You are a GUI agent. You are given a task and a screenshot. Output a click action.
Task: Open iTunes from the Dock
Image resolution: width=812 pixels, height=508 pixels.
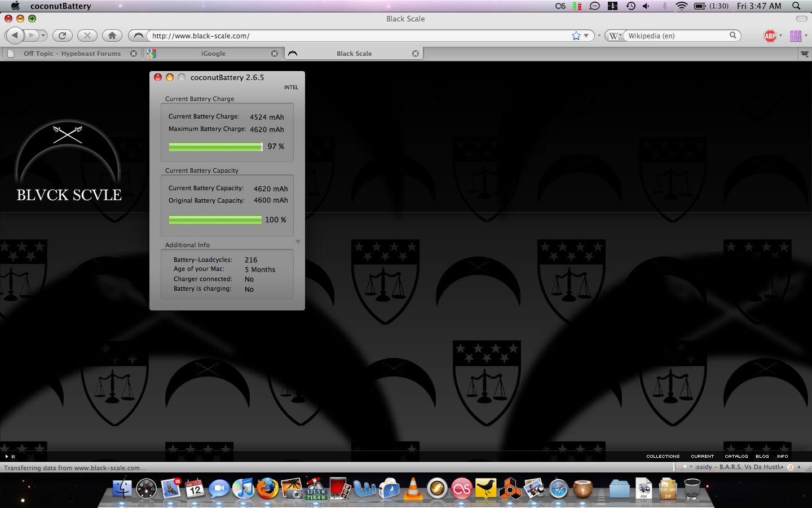(x=244, y=488)
